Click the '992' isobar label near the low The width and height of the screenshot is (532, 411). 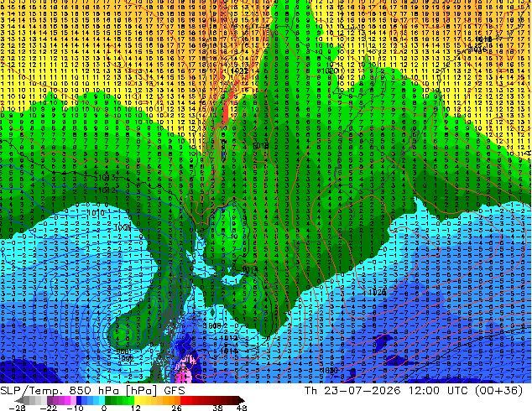126,358
